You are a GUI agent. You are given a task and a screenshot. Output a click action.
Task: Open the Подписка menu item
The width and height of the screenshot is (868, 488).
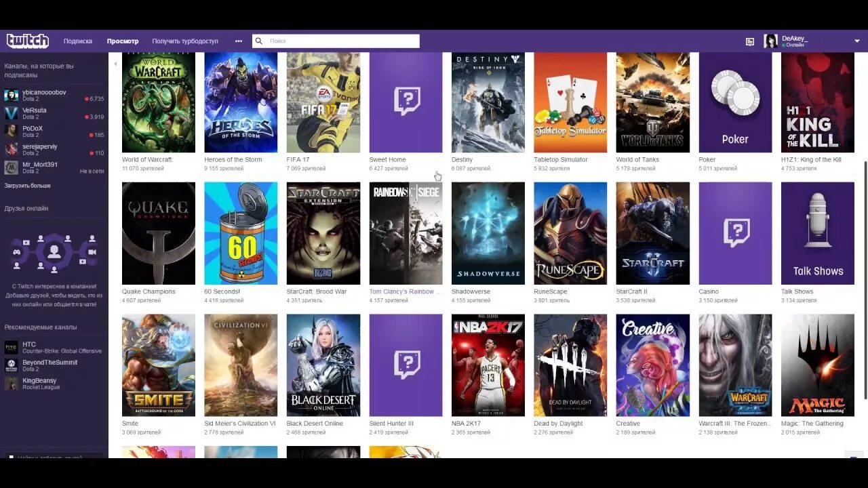click(x=78, y=41)
